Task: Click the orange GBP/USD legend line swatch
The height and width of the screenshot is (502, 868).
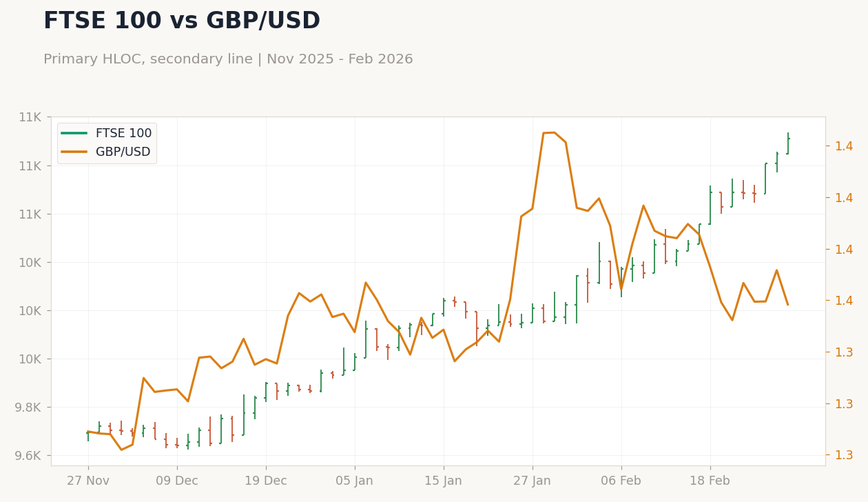Action: tap(74, 152)
